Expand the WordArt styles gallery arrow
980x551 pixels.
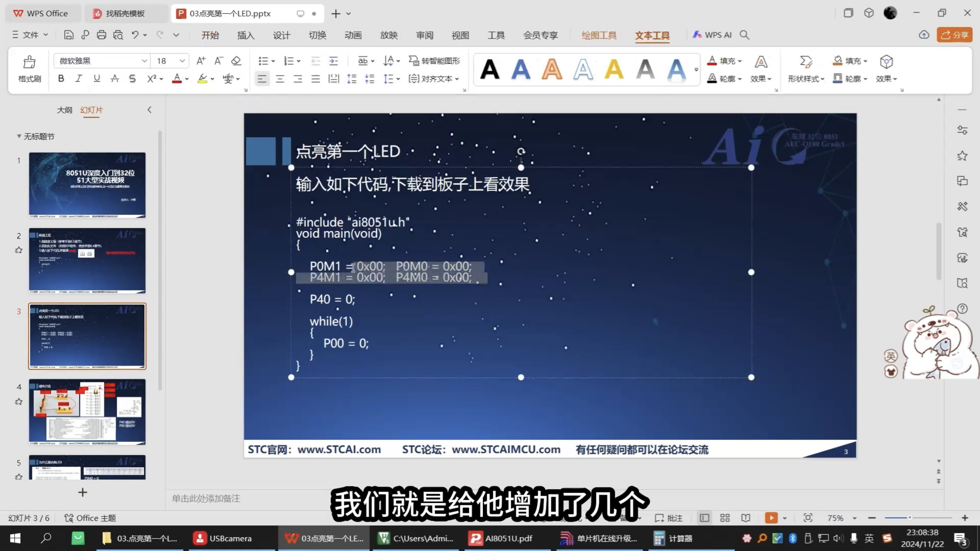[x=696, y=69]
